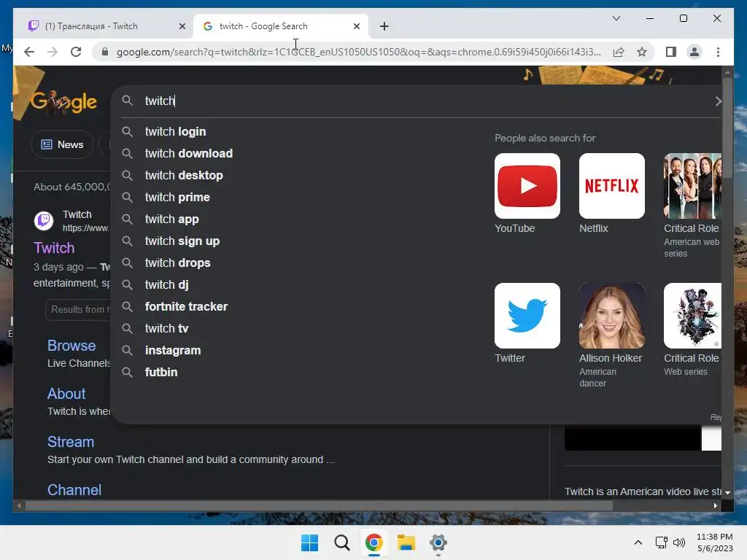
Task: Open the Stream sitelink
Action: (x=71, y=442)
